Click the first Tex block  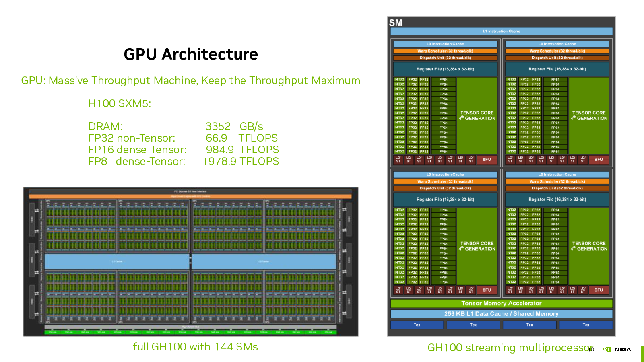click(x=417, y=325)
